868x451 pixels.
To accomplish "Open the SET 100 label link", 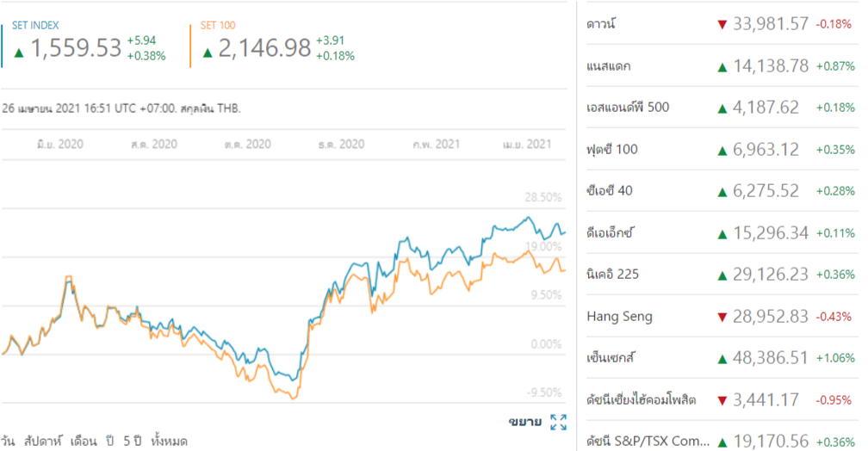I will point(218,26).
